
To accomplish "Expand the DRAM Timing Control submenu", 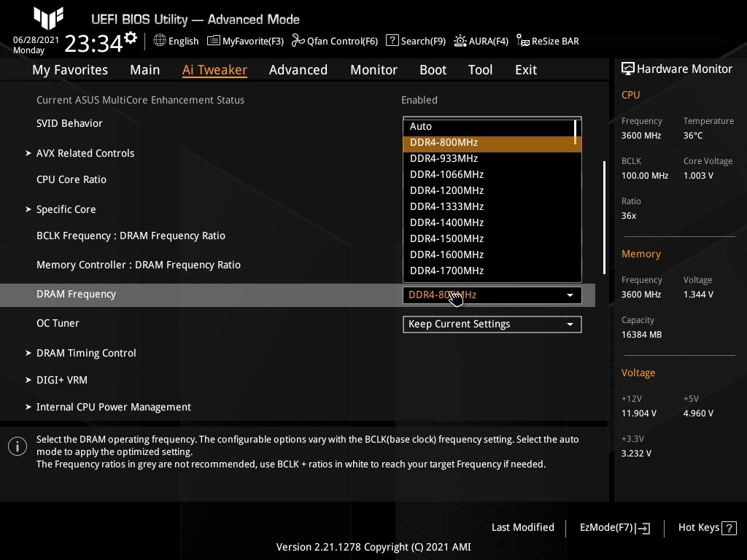I will [x=86, y=353].
